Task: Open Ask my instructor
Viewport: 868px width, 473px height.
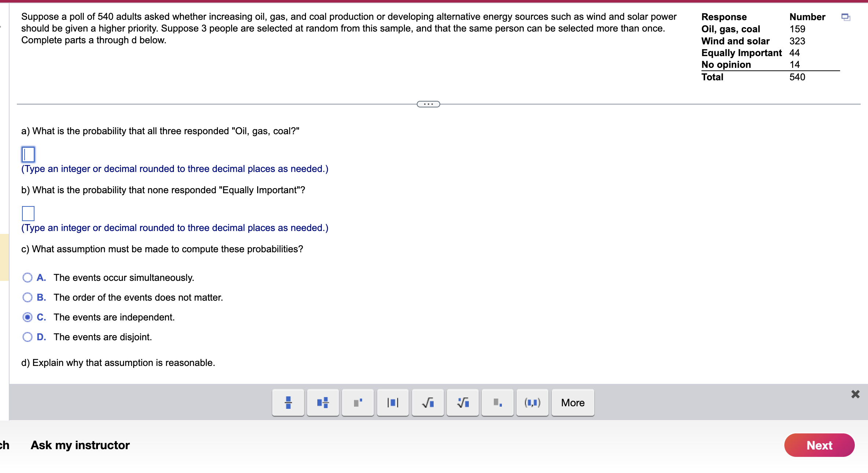Action: coord(80,445)
